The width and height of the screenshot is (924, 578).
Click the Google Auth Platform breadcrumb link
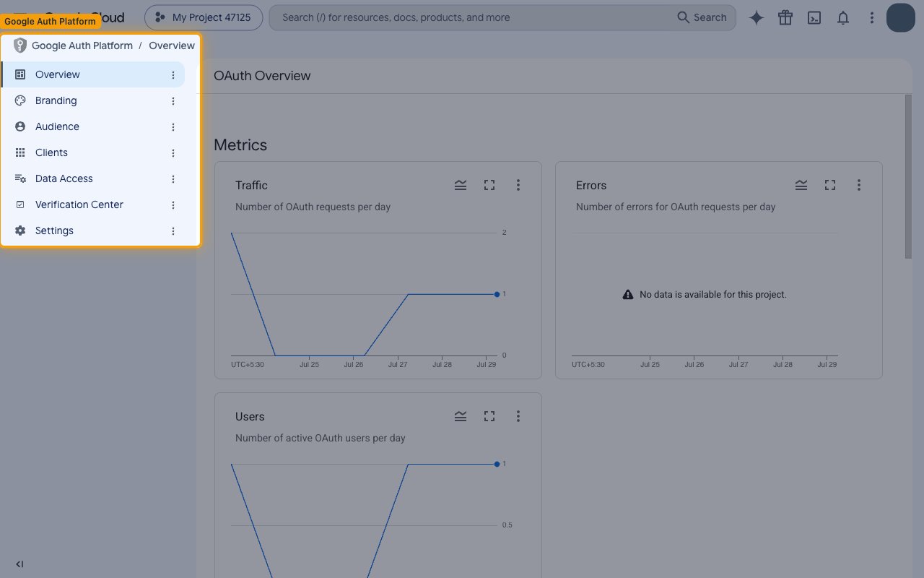click(x=82, y=46)
